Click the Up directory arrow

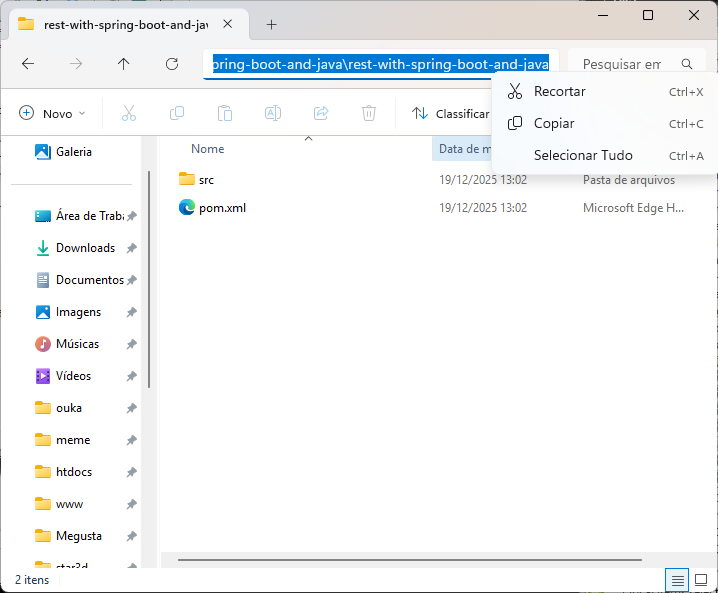(x=124, y=64)
